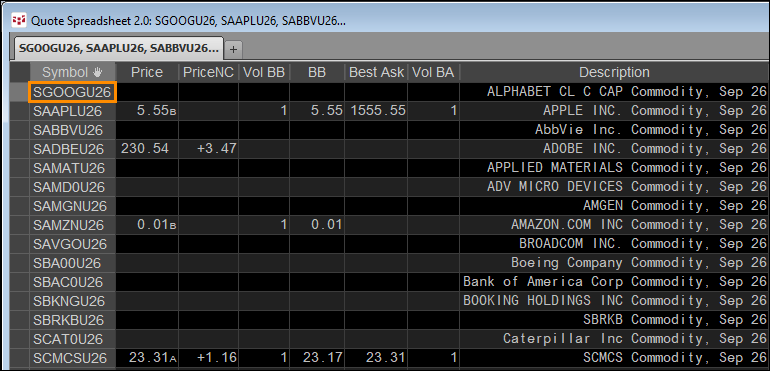
Task: Select the SAMATU26 symbol cell
Action: click(x=72, y=168)
